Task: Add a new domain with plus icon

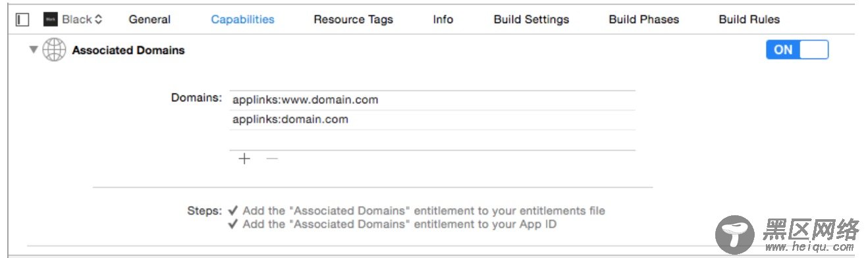Action: coord(244,159)
